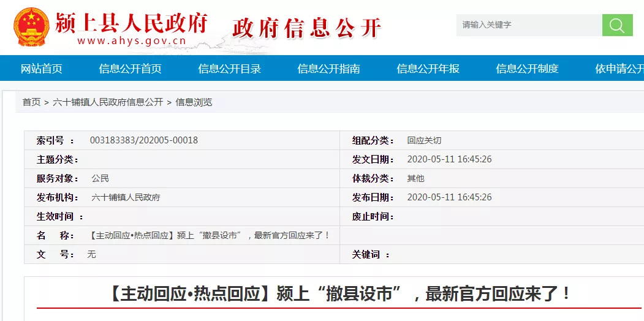The image size is (644, 321).
Task: Click the 回应关切 category value
Action: 424,140
